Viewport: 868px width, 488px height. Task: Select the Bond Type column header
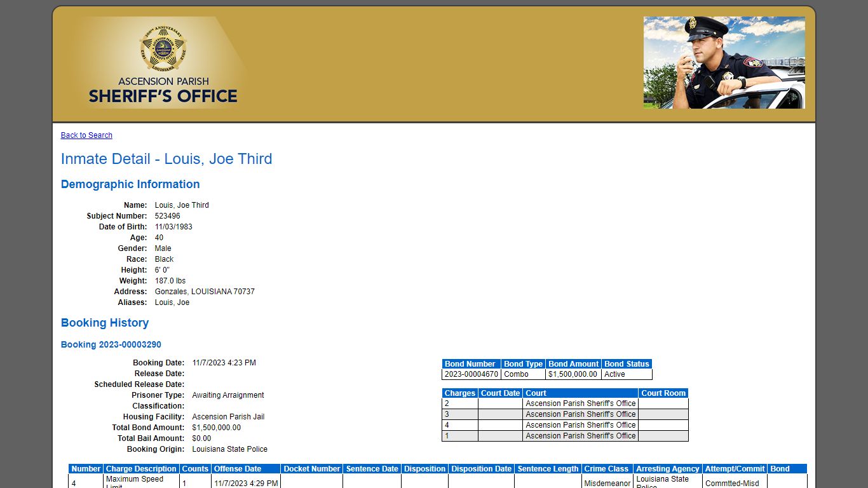pos(523,364)
